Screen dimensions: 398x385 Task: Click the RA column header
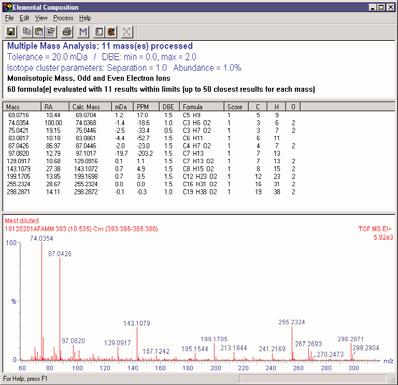(55, 107)
